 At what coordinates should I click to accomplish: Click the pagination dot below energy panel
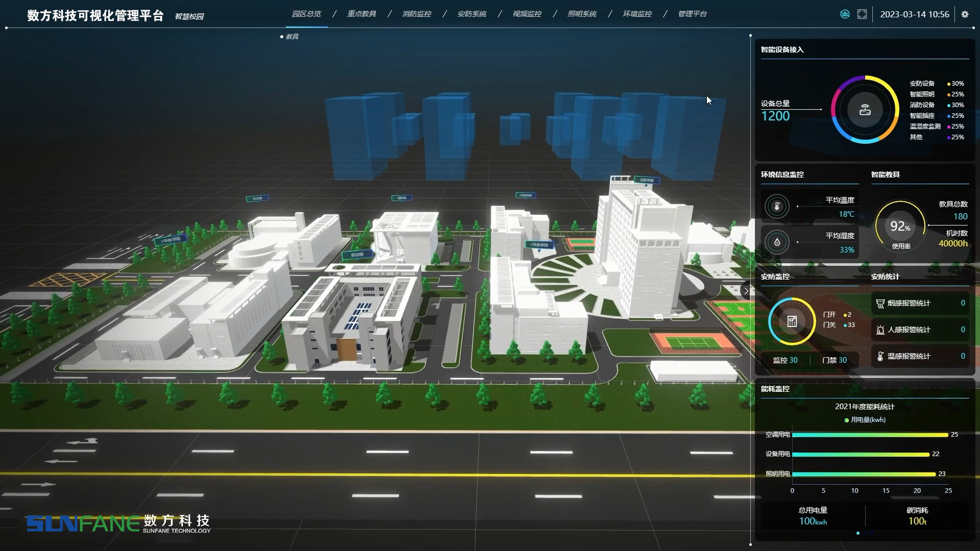(x=858, y=533)
